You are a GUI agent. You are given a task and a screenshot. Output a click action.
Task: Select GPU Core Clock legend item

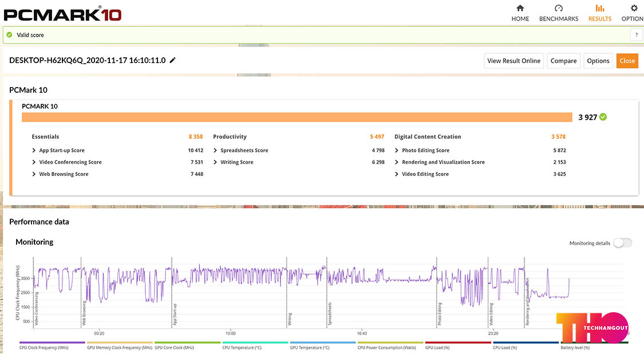(187, 346)
